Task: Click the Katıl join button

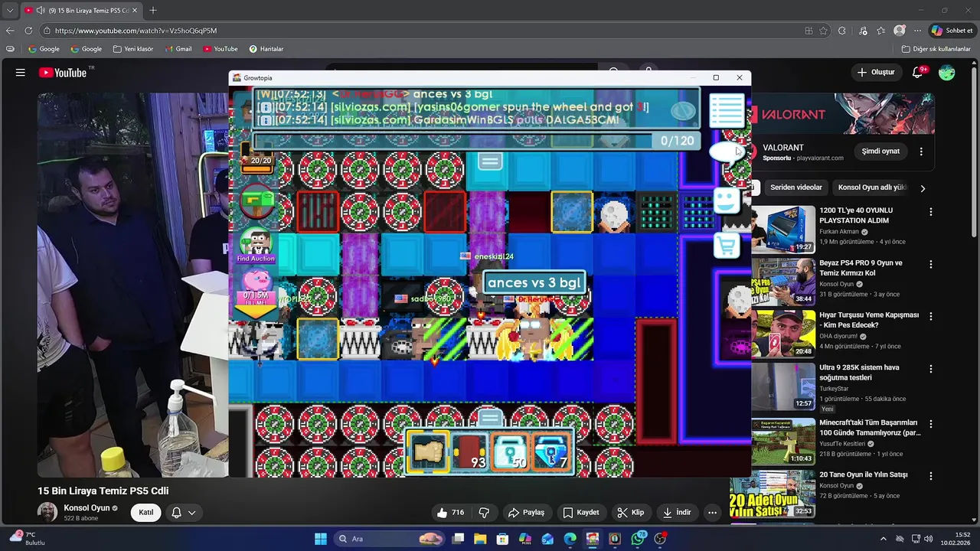Action: click(x=145, y=513)
